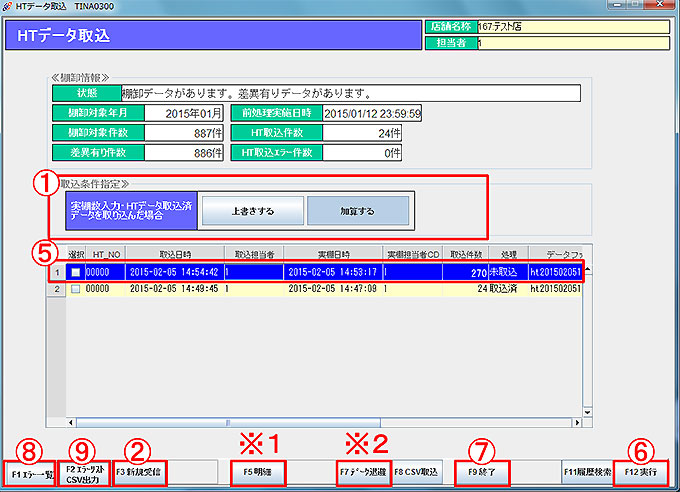This screenshot has height=492, width=680.
Task: Click the horizontal scrollbar right arrow
Action: pos(573,423)
